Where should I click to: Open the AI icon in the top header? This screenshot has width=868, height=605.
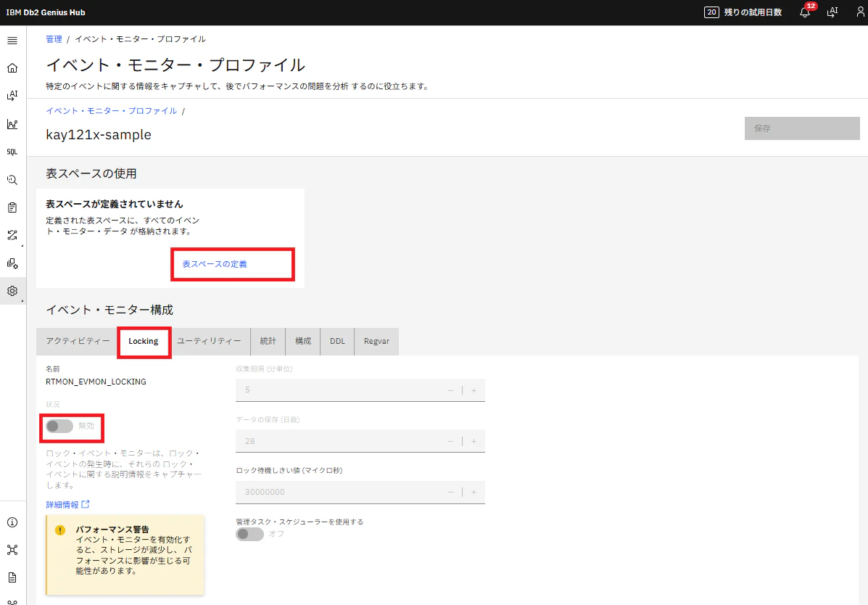832,12
